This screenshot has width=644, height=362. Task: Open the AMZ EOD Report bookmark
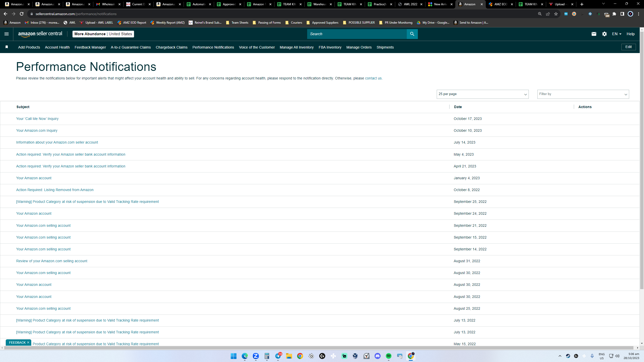[132, 23]
